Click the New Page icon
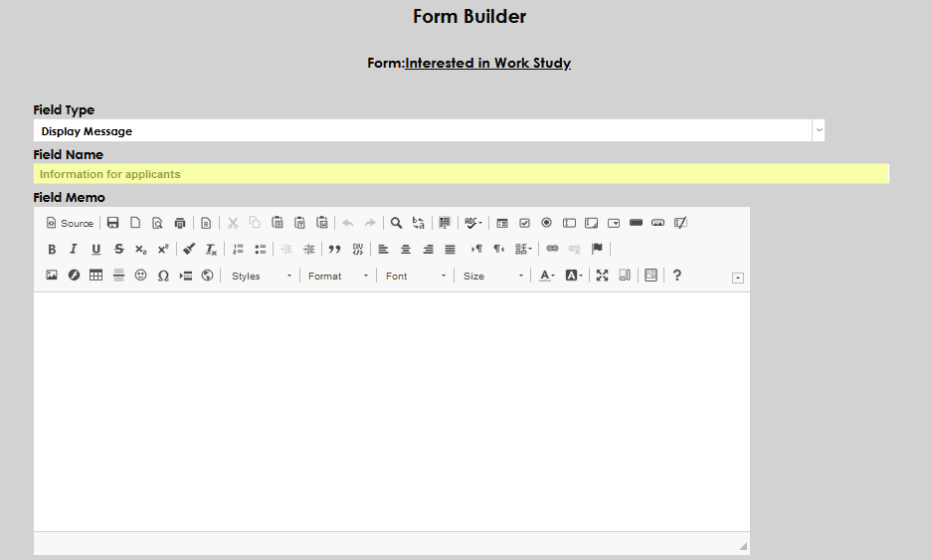This screenshot has width=931, height=560. tap(135, 223)
